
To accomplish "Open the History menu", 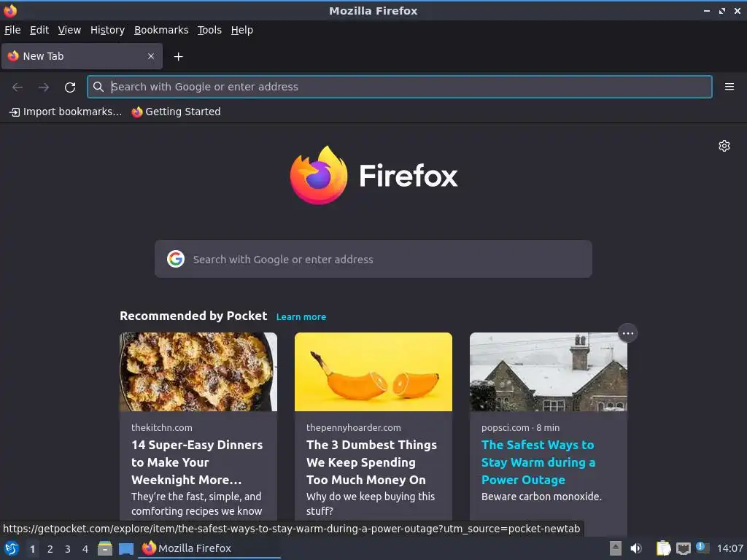I will point(108,30).
